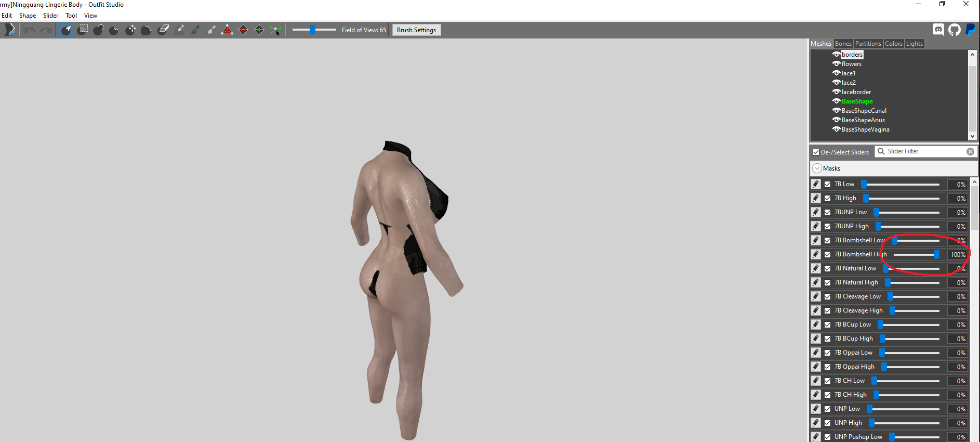
Task: Hide the flowers mesh eye icon
Action: pos(837,63)
